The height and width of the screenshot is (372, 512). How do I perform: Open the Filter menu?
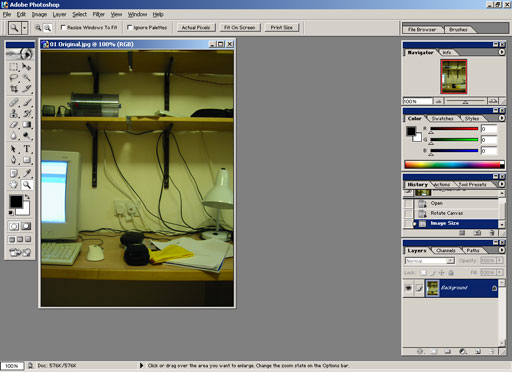tap(99, 14)
